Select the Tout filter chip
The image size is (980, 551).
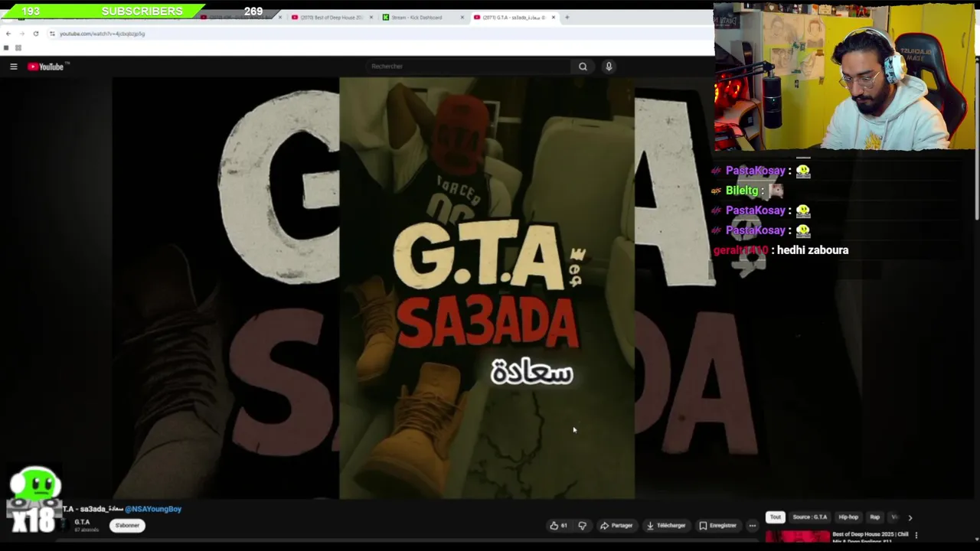pos(776,517)
